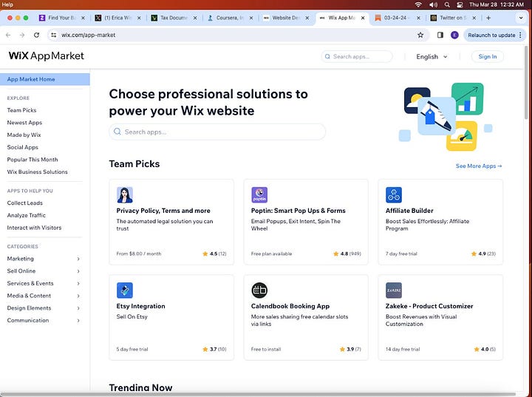Bookmark this page with the star icon

420,35
